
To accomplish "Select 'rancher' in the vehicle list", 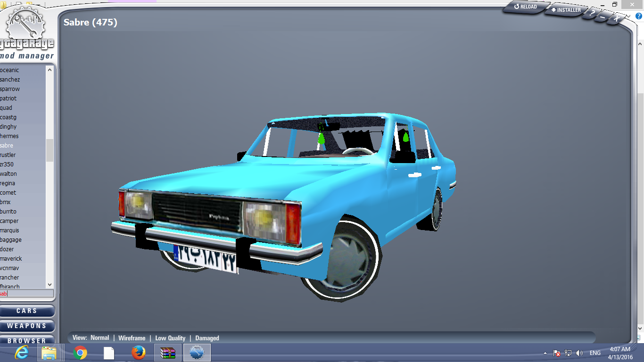I will pos(10,278).
